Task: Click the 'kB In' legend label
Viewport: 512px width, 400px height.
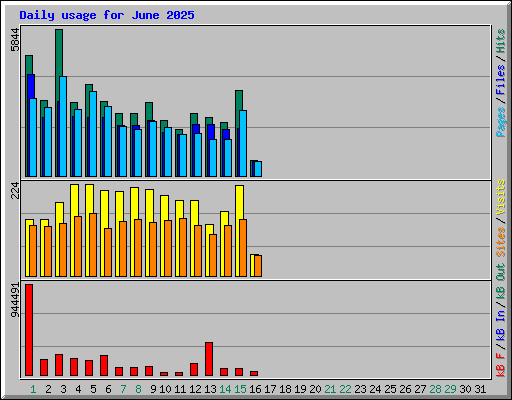Action: coord(501,325)
